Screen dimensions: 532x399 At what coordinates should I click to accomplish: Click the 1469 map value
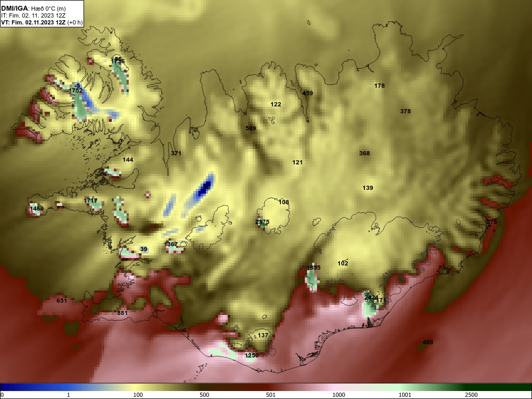tap(37, 209)
